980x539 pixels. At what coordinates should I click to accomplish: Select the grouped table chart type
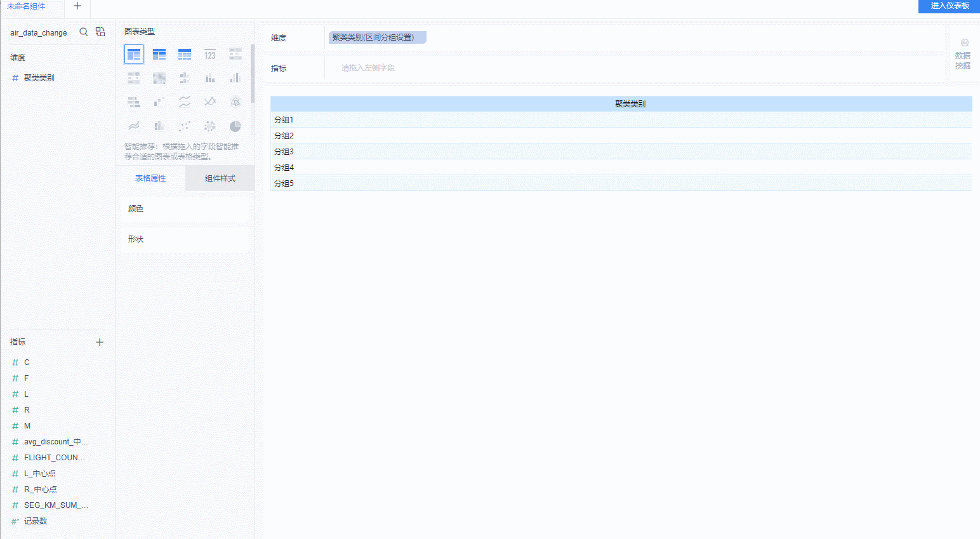pyautogui.click(x=134, y=55)
